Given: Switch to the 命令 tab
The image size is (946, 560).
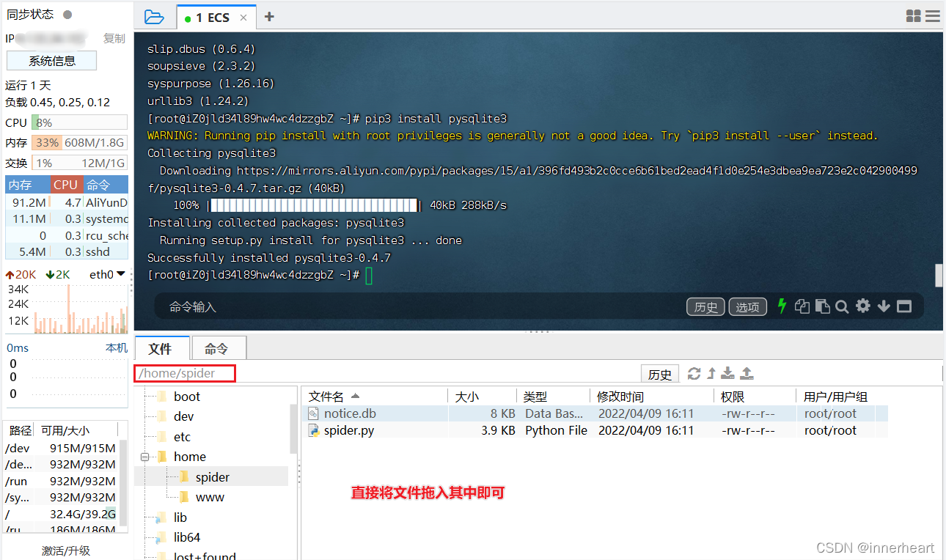Looking at the screenshot, I should coord(217,349).
